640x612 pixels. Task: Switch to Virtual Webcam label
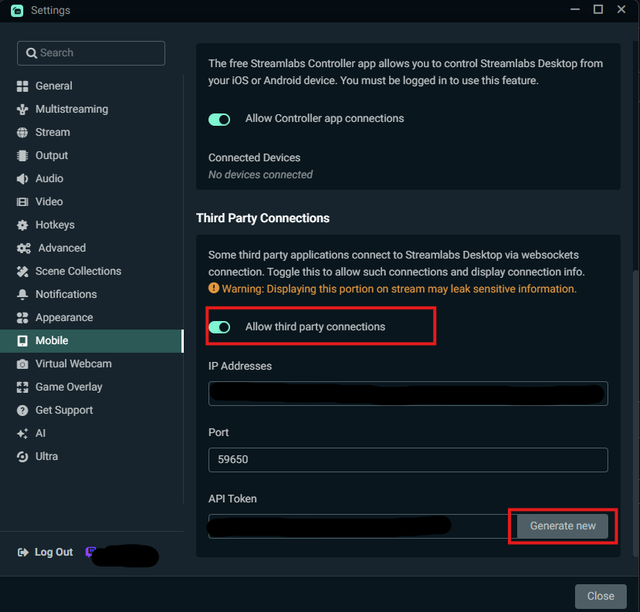click(73, 364)
